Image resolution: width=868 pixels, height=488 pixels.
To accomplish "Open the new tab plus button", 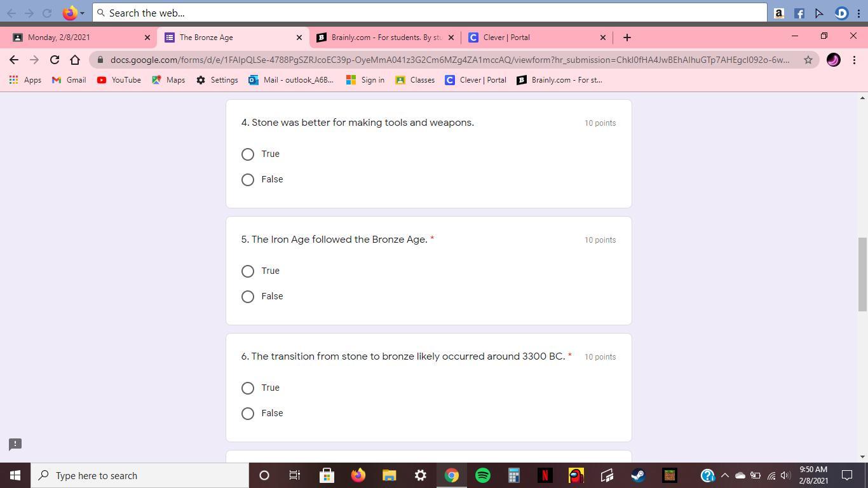I will pos(627,37).
